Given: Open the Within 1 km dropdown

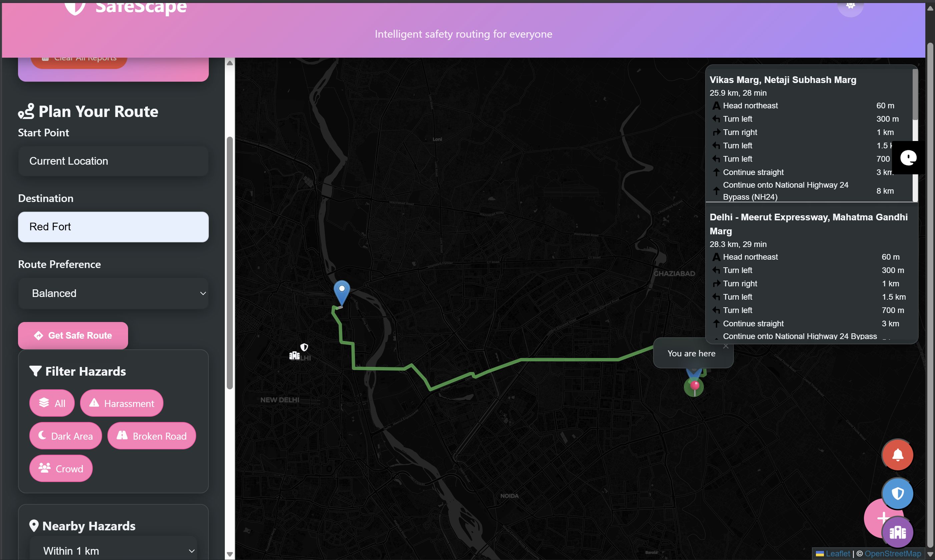Looking at the screenshot, I should 113,551.
